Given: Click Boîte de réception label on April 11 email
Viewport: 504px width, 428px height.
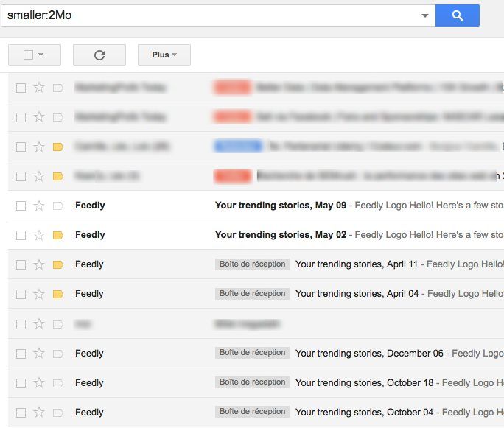Looking at the screenshot, I should pyautogui.click(x=252, y=264).
